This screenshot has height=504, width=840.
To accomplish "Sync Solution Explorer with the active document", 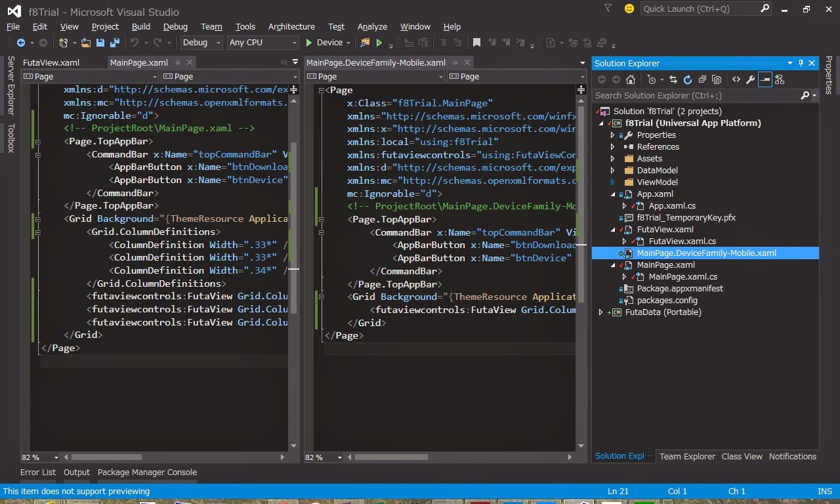I will [x=673, y=79].
